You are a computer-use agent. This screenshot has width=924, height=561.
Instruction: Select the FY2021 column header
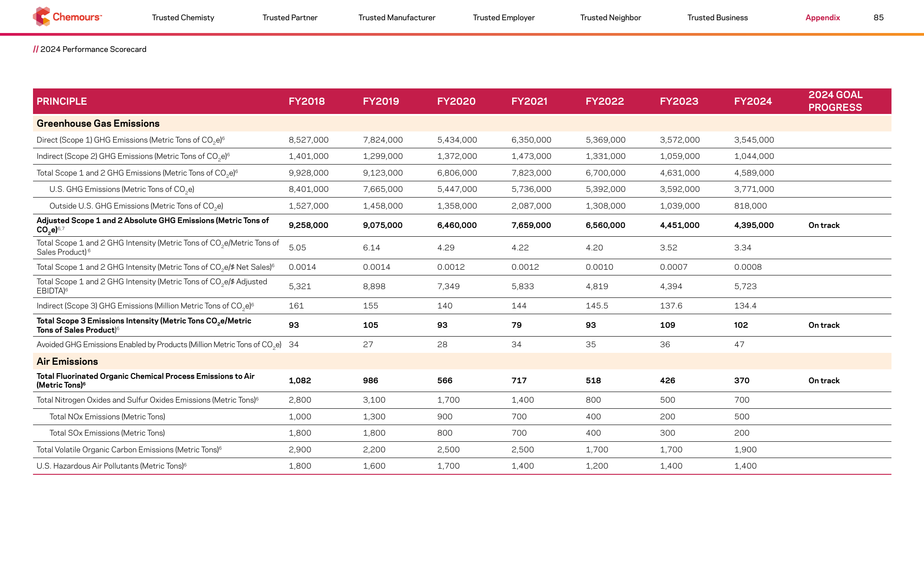[529, 101]
